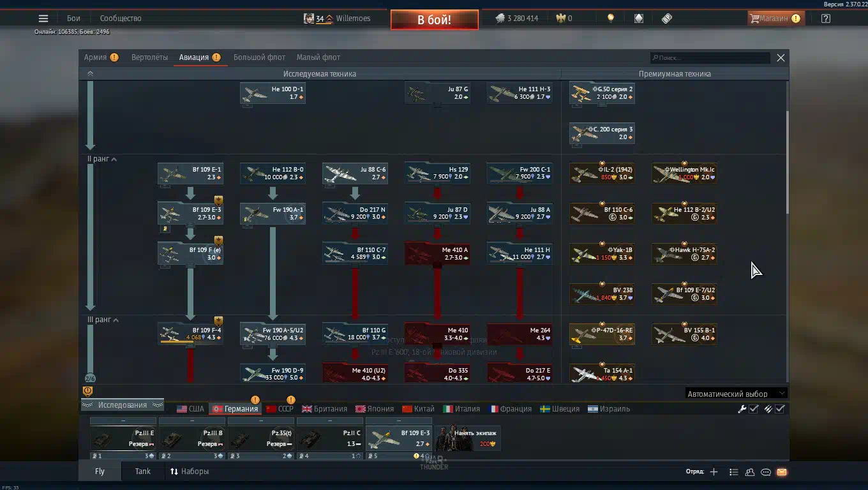Select the Ju 87 D aircraft
This screenshot has width=868, height=490.
(x=437, y=214)
